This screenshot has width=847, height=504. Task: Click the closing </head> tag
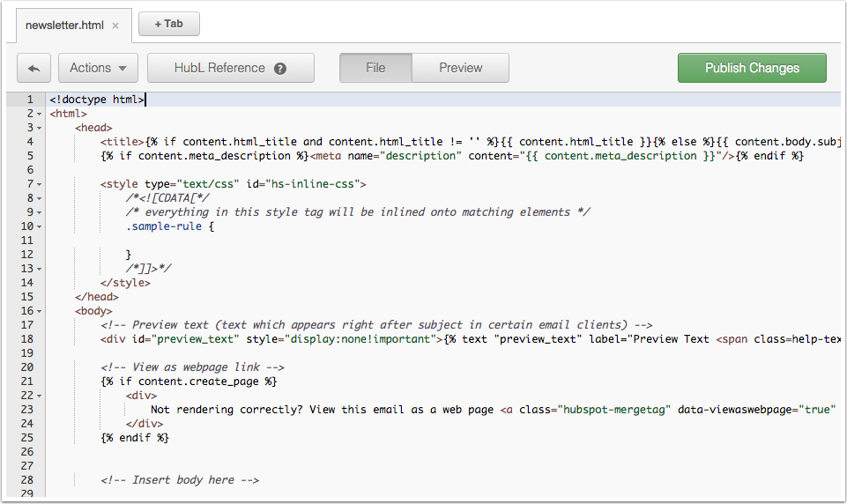97,297
